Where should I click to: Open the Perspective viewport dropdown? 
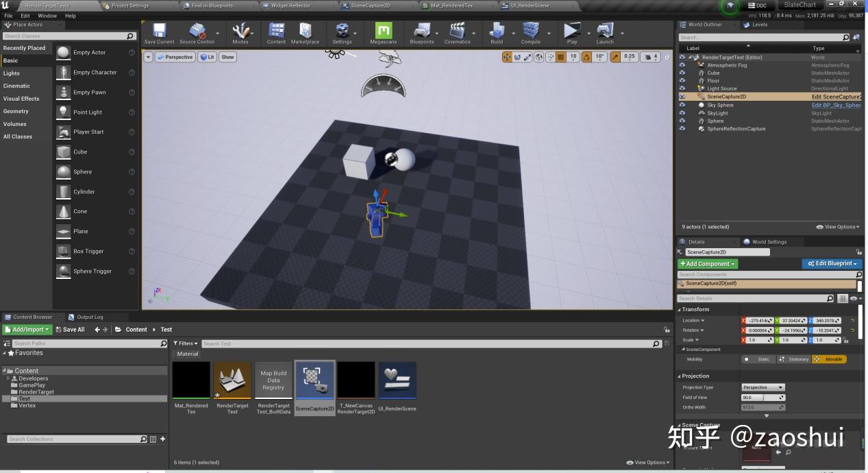pos(175,57)
